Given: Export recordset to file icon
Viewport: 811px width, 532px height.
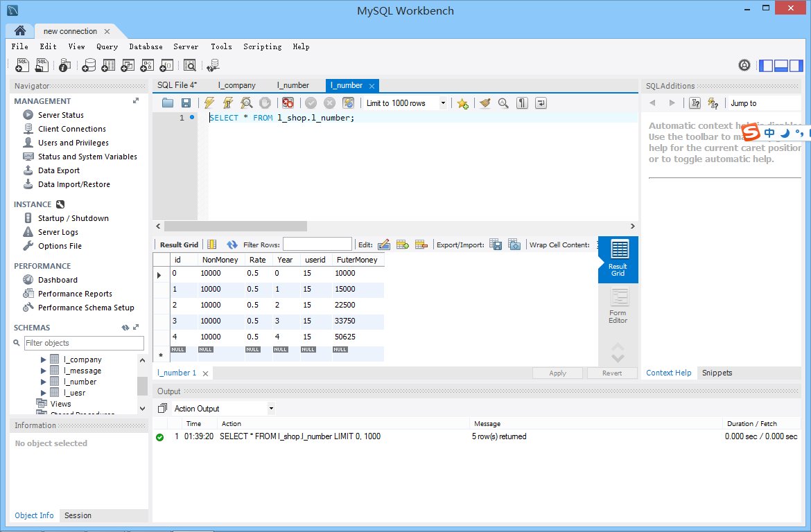Looking at the screenshot, I should (496, 245).
